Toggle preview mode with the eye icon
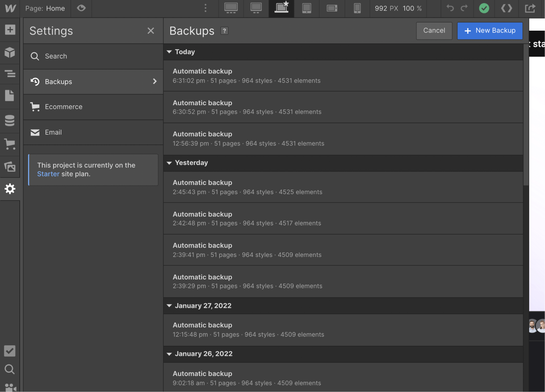The height and width of the screenshot is (392, 545). pos(81,8)
